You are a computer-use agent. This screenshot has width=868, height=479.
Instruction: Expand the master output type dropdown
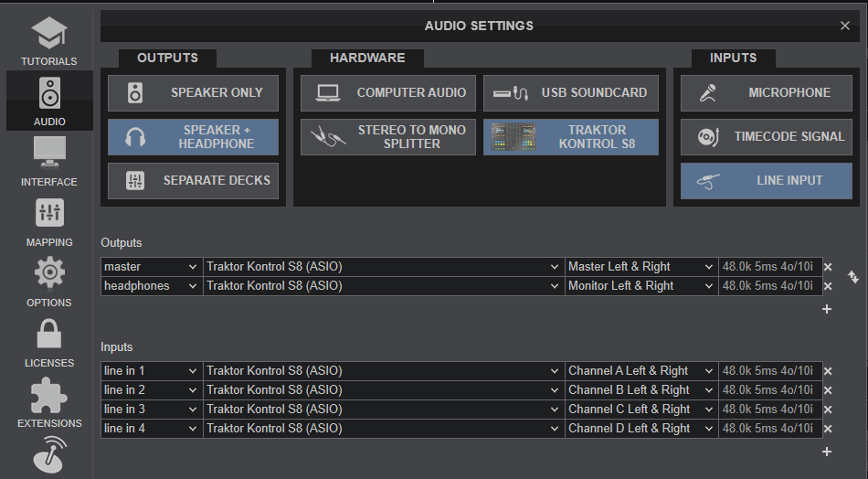pyautogui.click(x=151, y=267)
